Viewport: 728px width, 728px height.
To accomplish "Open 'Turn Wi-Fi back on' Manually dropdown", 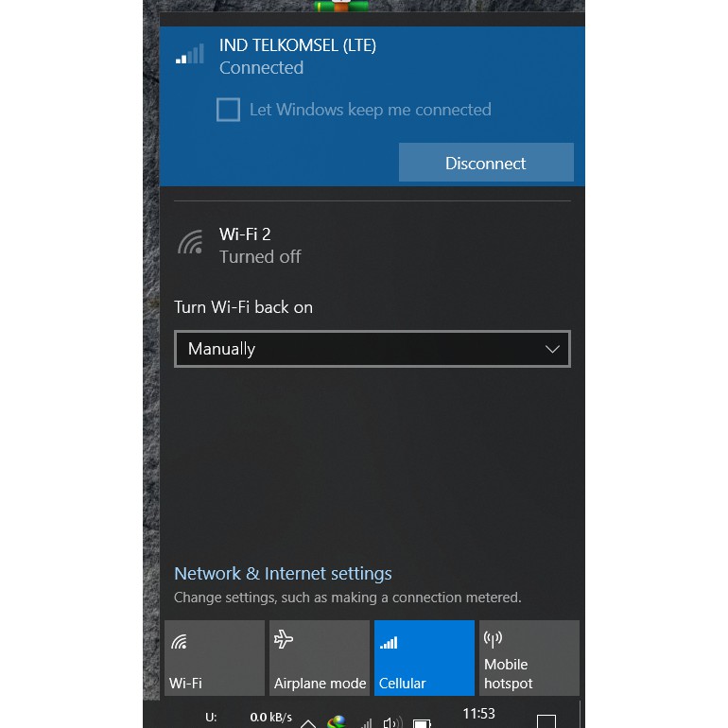I will click(x=373, y=349).
